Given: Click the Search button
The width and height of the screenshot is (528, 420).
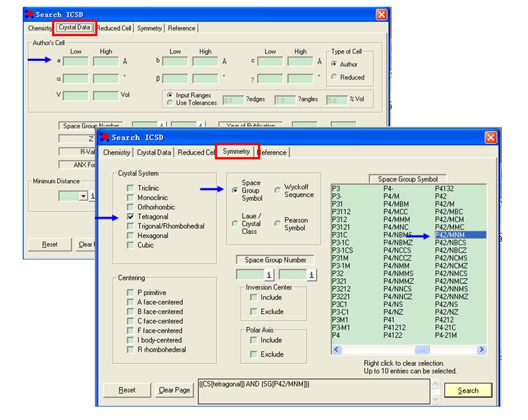Looking at the screenshot, I should pos(468,391).
